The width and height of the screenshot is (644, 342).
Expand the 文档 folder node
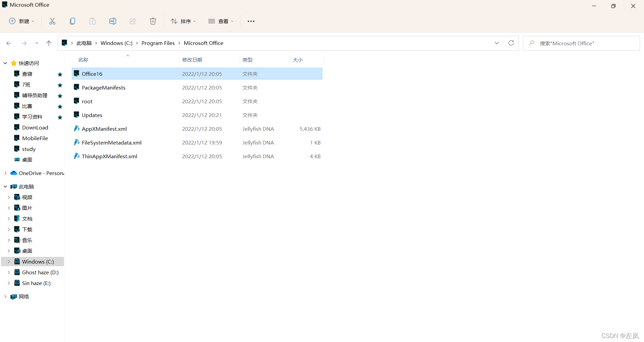[x=9, y=219]
